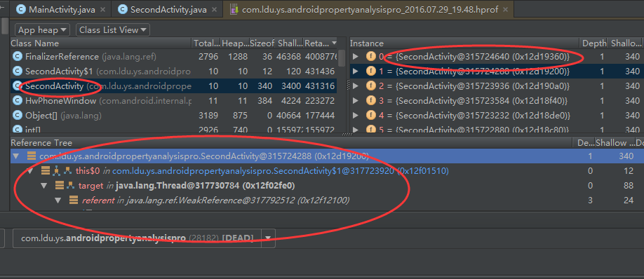Sort by the Sizeof column header
The height and width of the screenshot is (279, 644).
(x=262, y=43)
